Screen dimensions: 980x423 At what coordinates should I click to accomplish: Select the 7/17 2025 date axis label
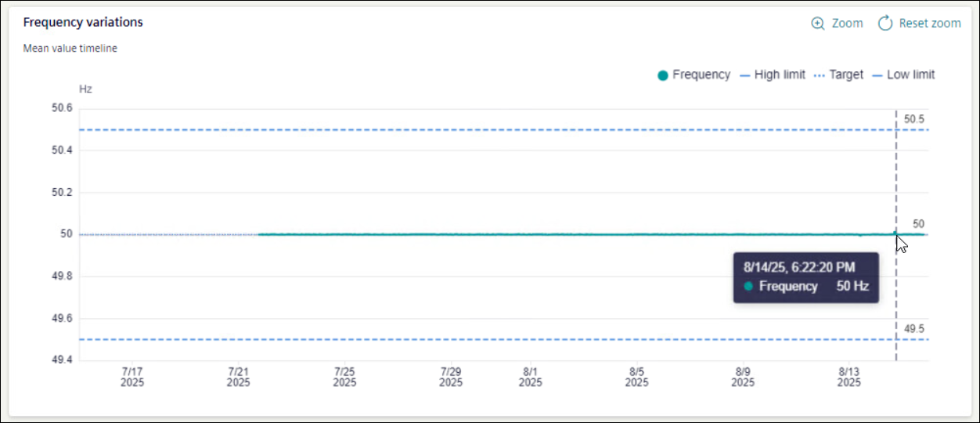click(132, 377)
